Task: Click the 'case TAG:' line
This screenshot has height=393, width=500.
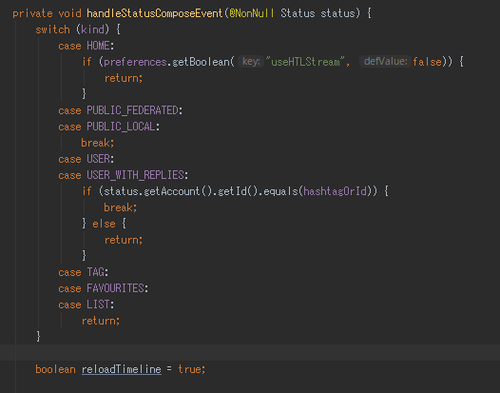Action: click(x=83, y=272)
